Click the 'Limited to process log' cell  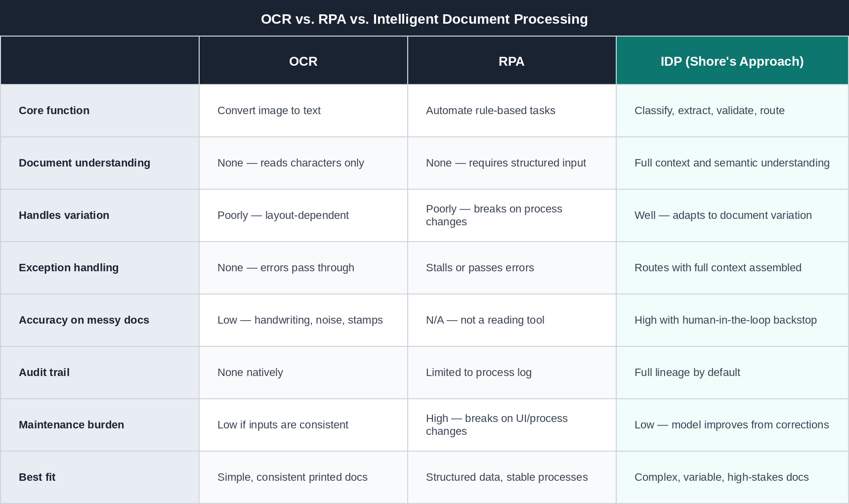[x=511, y=373]
